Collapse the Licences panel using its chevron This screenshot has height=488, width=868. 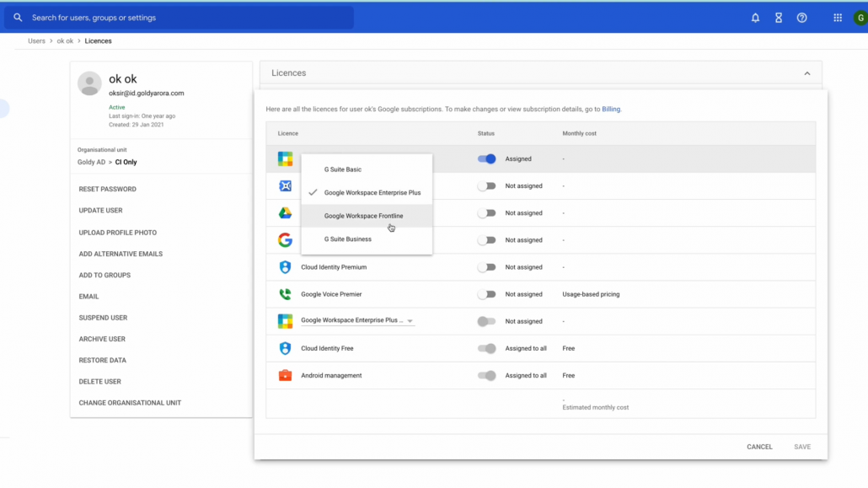[x=806, y=73]
